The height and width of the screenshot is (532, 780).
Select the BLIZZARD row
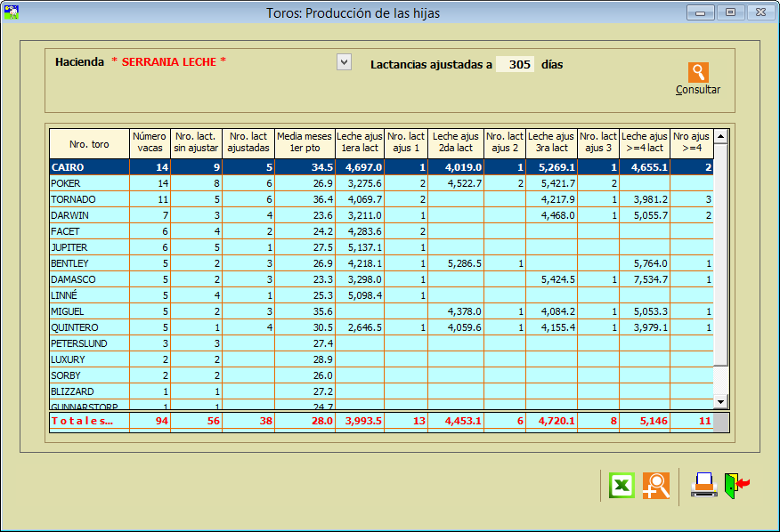(x=89, y=391)
